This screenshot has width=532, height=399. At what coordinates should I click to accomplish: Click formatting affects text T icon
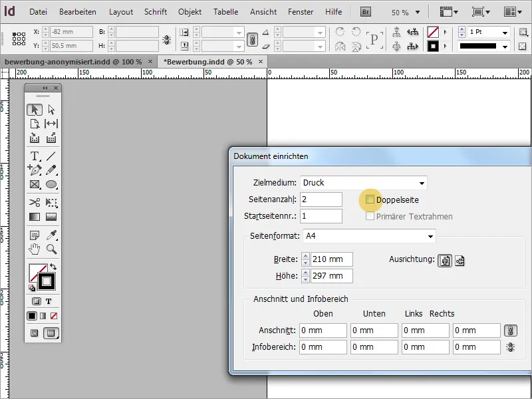pyautogui.click(x=49, y=301)
